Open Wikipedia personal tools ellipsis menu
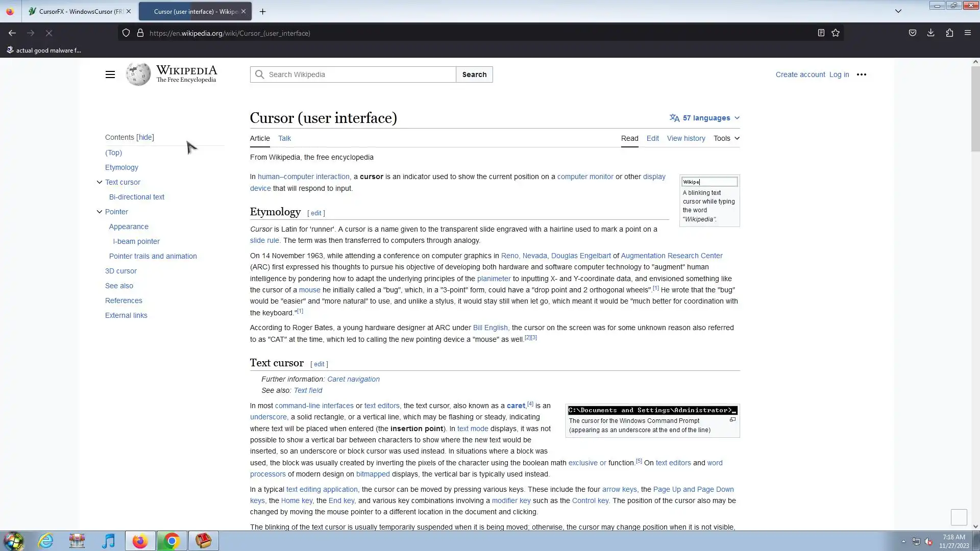The height and width of the screenshot is (551, 980). pos(862,74)
